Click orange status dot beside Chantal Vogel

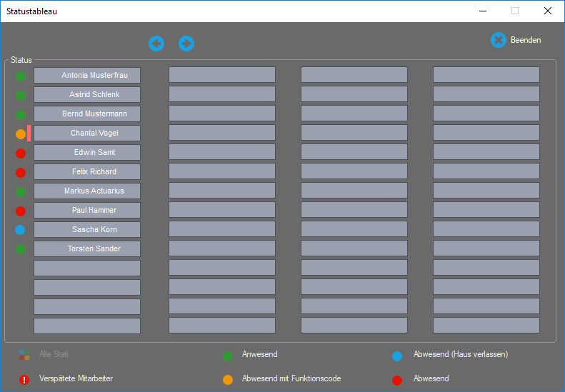click(21, 134)
